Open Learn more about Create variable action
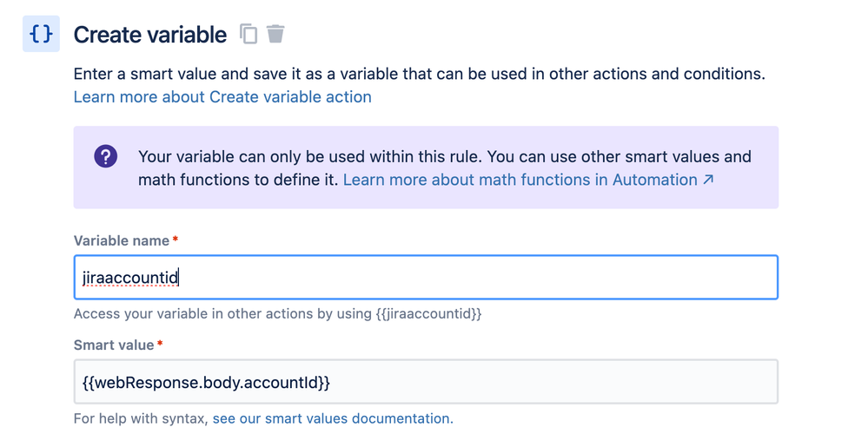868x447 pixels. pos(222,97)
